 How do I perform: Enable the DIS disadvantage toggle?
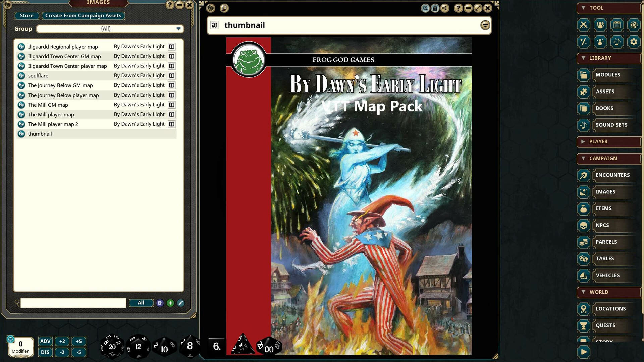(x=45, y=352)
